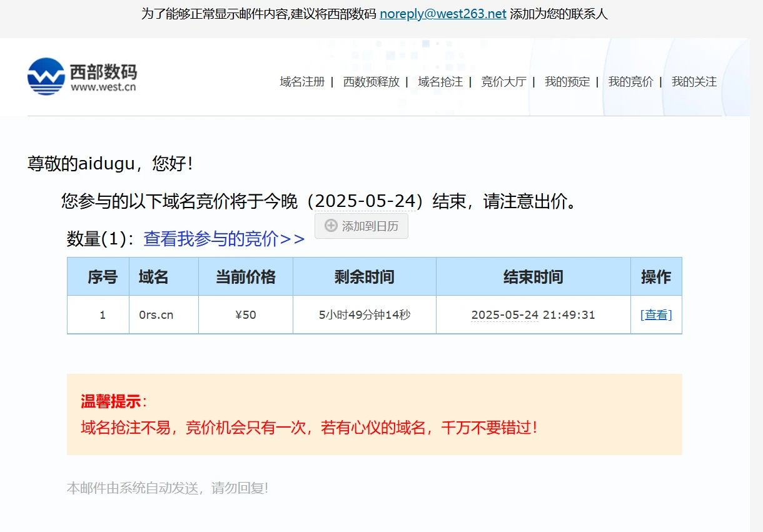Click the plus icon on 添加到日历
Image resolution: width=763 pixels, height=532 pixels.
coord(331,226)
